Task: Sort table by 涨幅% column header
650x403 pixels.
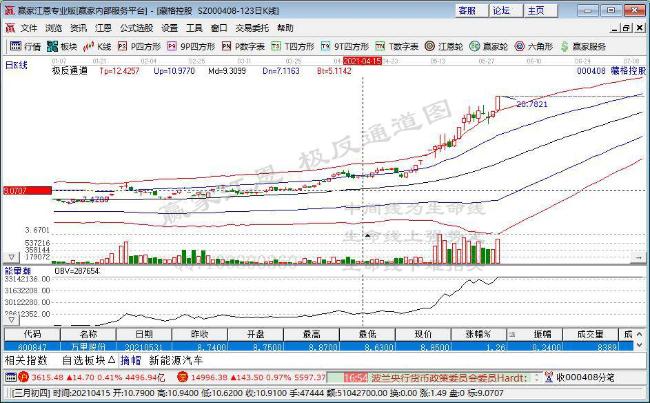Action: (479, 334)
